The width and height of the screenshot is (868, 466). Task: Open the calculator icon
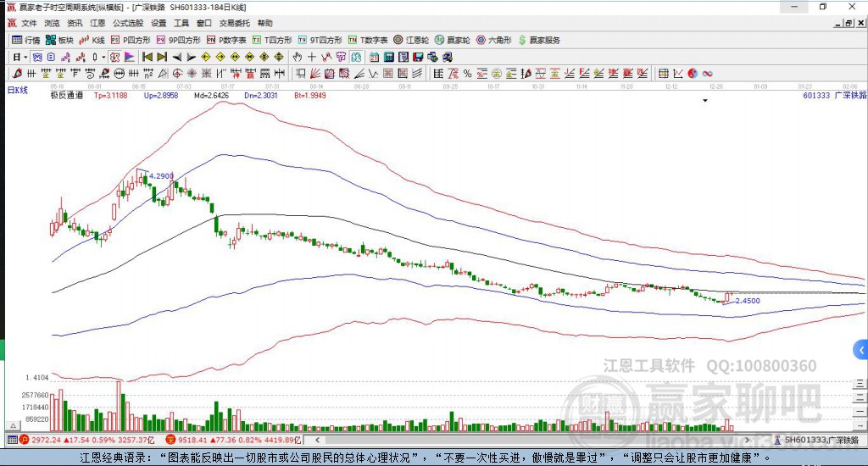coord(388,57)
